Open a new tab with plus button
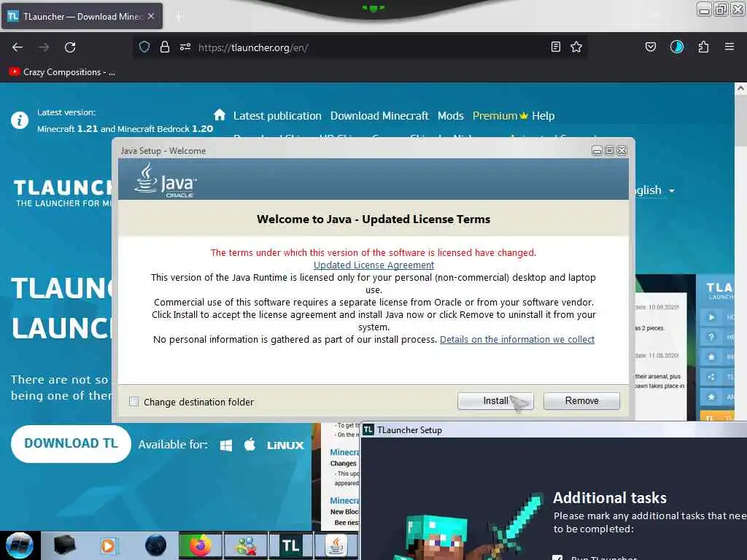This screenshot has height=560, width=747. click(179, 17)
